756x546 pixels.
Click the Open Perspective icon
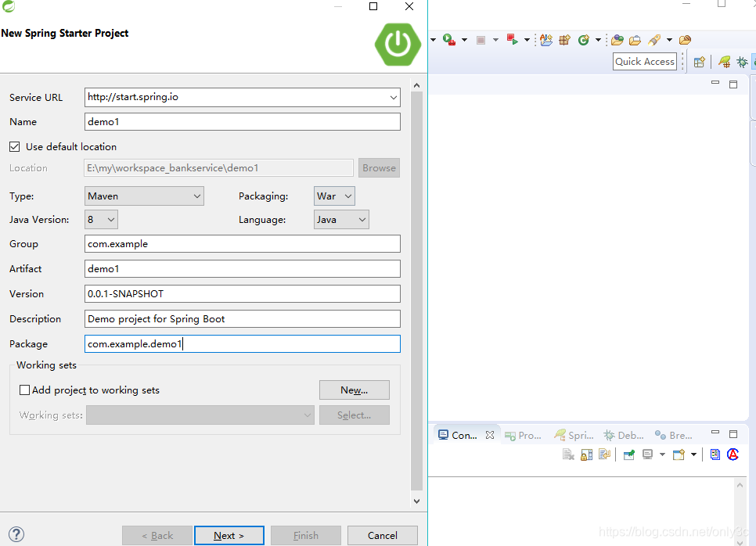click(x=700, y=62)
